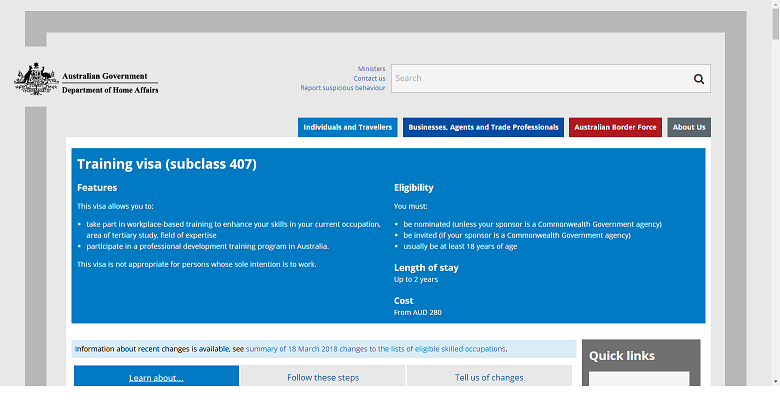The height and width of the screenshot is (400, 780).
Task: Click the Australian Government coat of arms logo
Action: [x=35, y=79]
